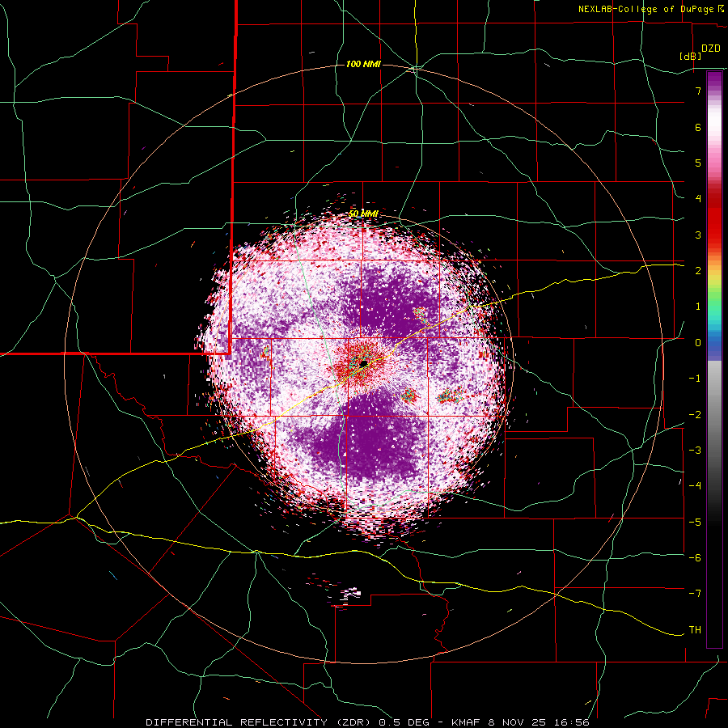Viewport: 728px width, 728px height.
Task: Click the 100 NMI range ring label
Action: click(x=363, y=64)
